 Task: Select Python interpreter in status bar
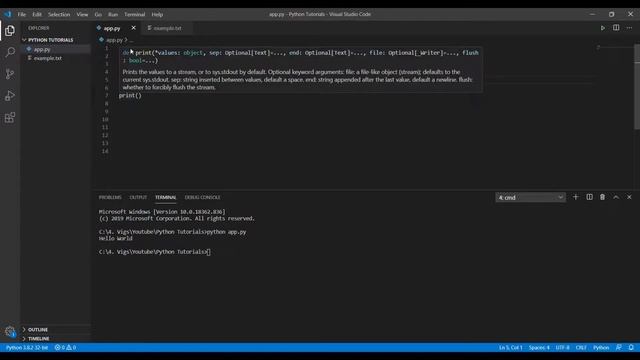point(27,347)
